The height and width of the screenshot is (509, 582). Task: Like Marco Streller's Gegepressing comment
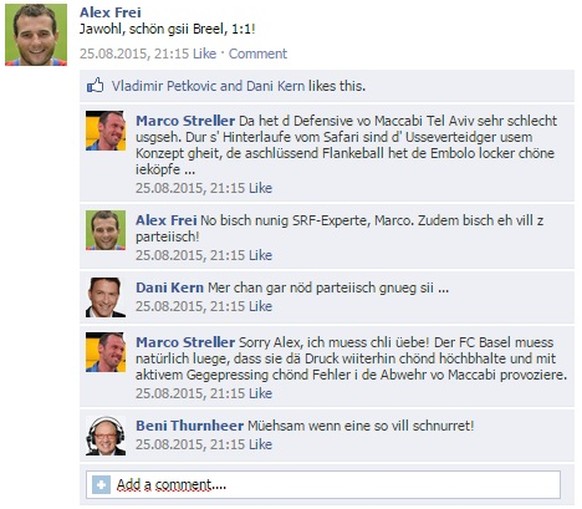click(x=261, y=394)
